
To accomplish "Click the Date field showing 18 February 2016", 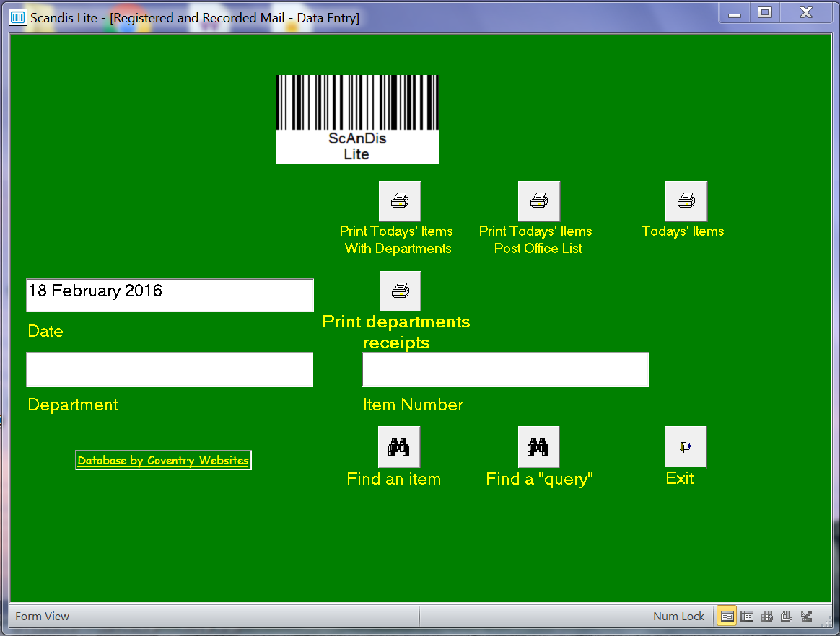I will pyautogui.click(x=170, y=295).
